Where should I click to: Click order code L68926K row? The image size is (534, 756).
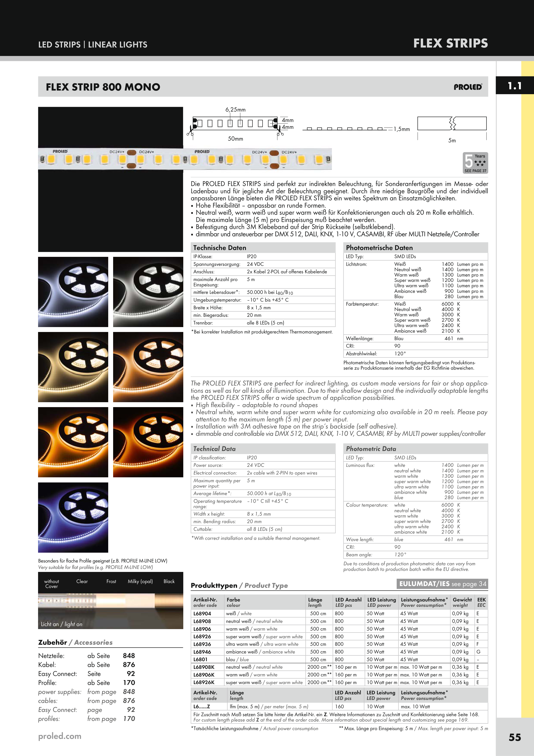tap(204, 683)
